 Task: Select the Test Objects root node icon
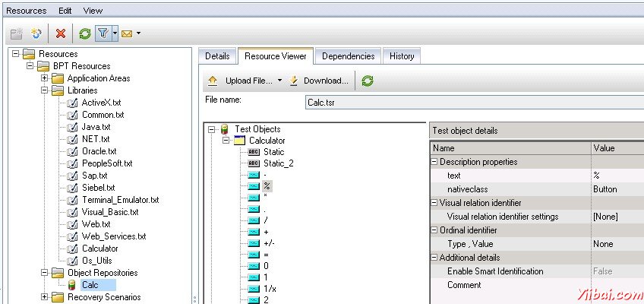(x=224, y=130)
